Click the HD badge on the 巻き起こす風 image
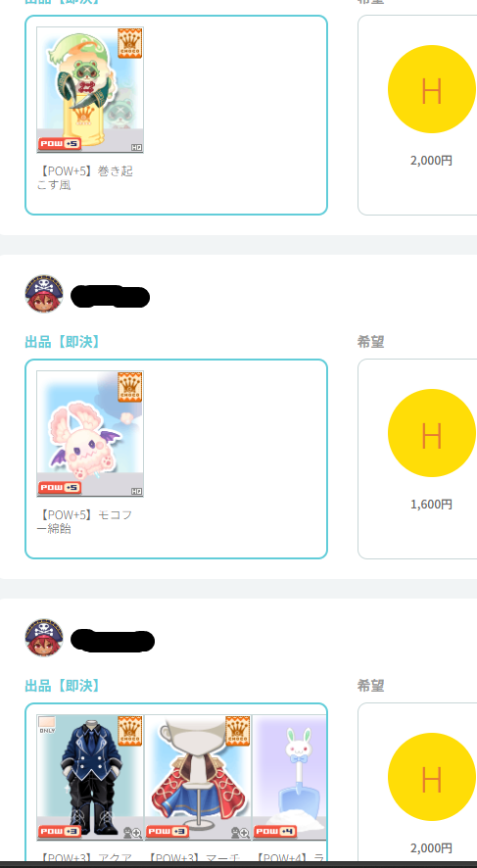477x868 pixels. click(x=137, y=147)
